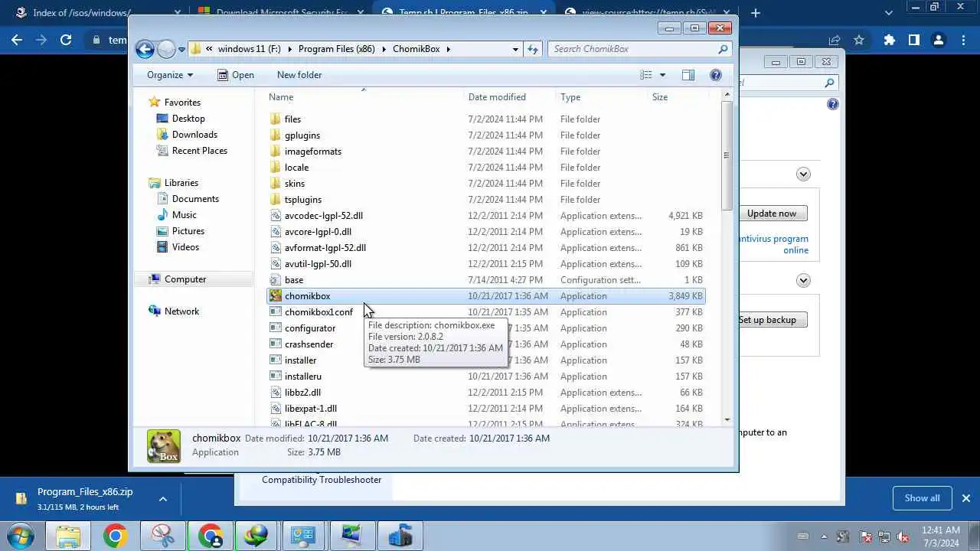Expand chevron above Update now button
The width and height of the screenshot is (980, 551).
pos(803,174)
